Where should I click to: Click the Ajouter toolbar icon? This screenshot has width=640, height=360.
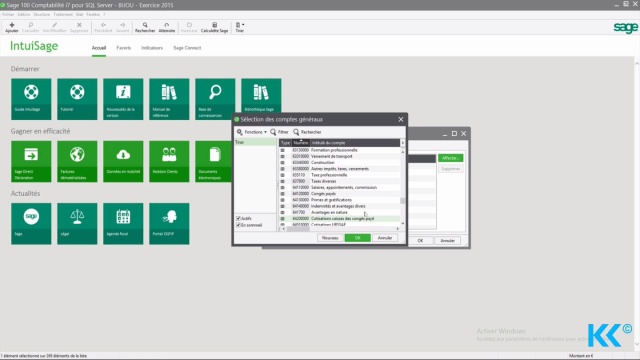tap(12, 27)
